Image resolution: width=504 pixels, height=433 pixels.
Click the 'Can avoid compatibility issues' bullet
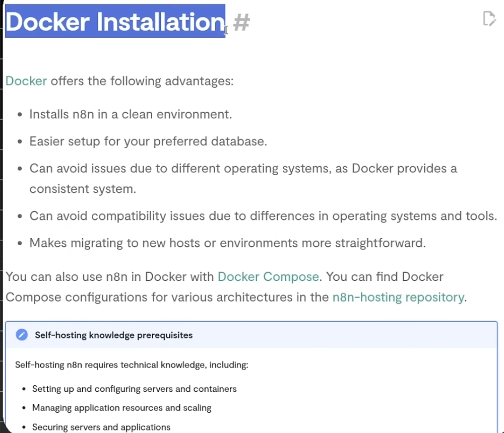coord(263,216)
